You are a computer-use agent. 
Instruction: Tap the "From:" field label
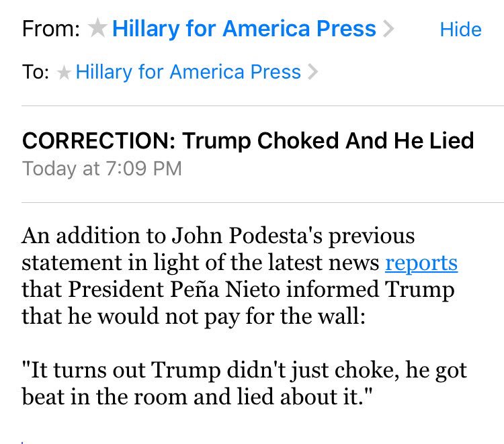pyautogui.click(x=51, y=29)
